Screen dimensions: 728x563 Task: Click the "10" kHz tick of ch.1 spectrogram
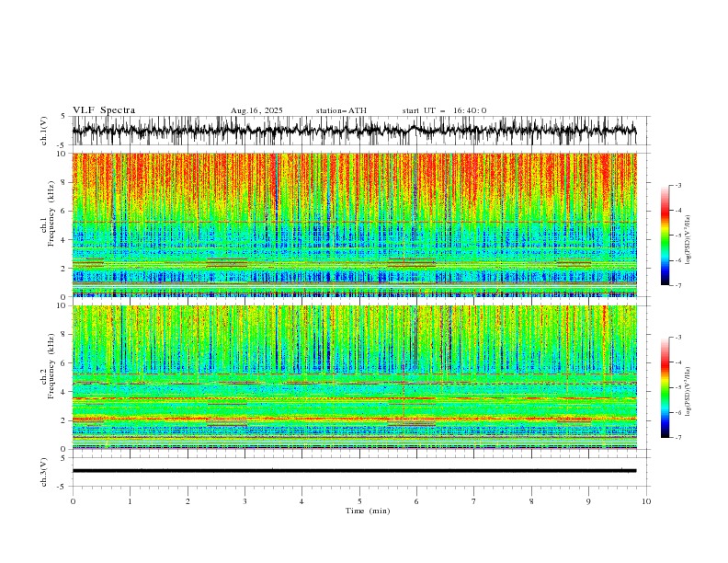pos(61,154)
